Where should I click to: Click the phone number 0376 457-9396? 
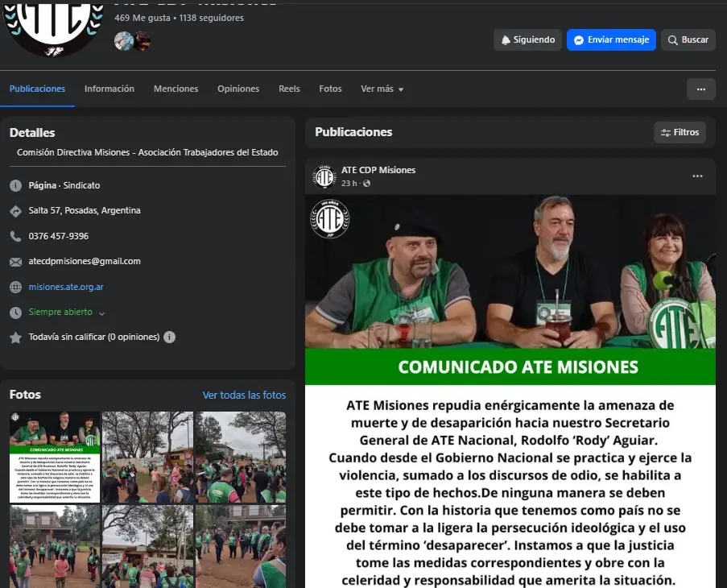pos(59,236)
